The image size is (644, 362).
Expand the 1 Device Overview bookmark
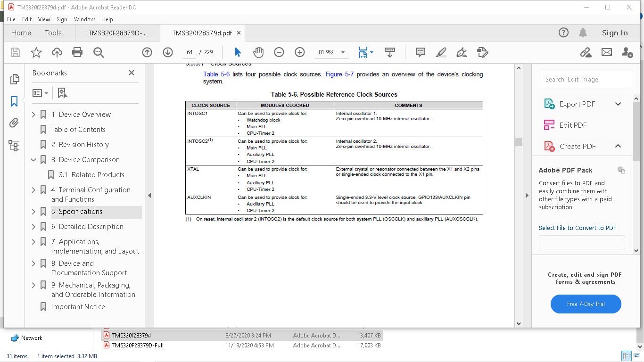coord(33,115)
